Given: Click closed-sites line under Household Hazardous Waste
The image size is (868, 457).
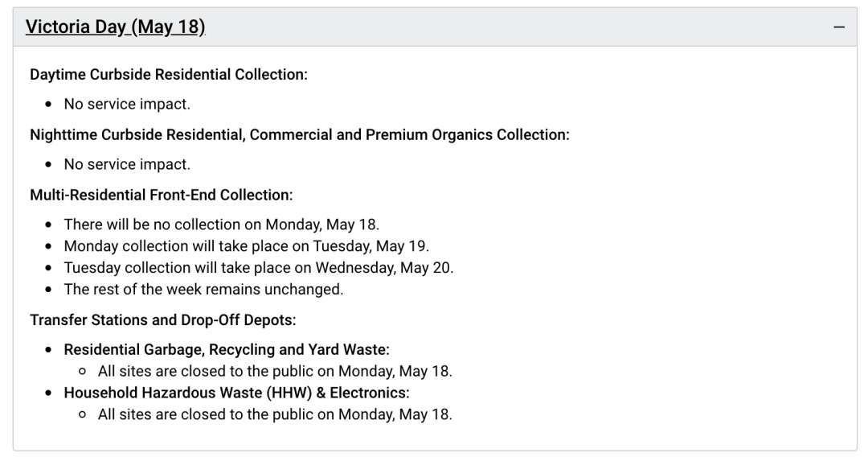Looking at the screenshot, I should (x=275, y=414).
